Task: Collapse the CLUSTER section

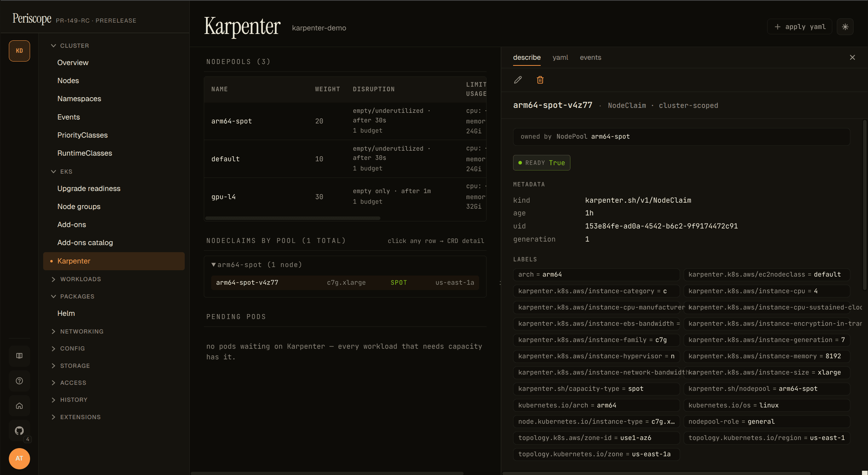Action: point(70,46)
